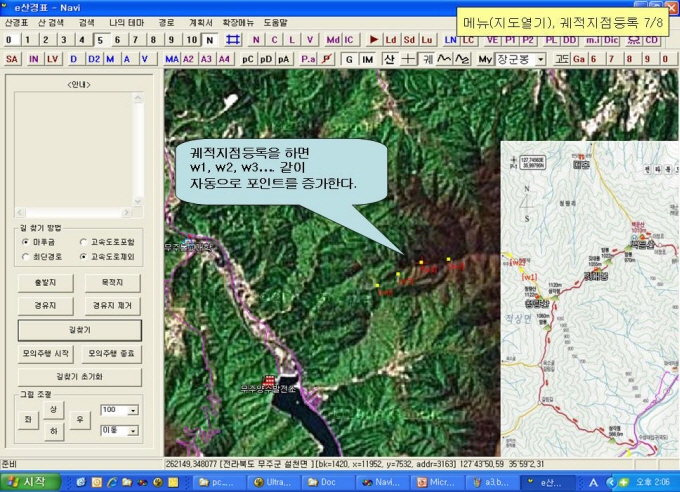Click the red play arrow toolbar icon
Viewport: 680px width, 492px height.
(x=374, y=40)
